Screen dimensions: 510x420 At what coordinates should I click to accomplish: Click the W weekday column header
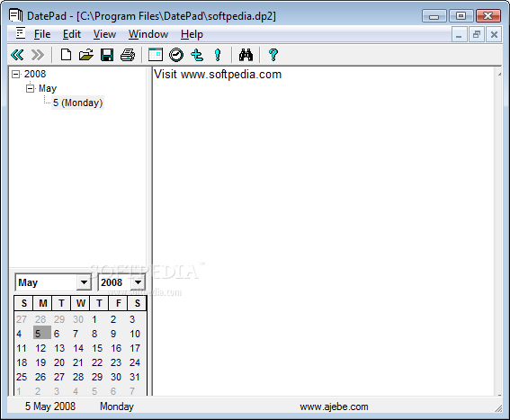click(80, 303)
